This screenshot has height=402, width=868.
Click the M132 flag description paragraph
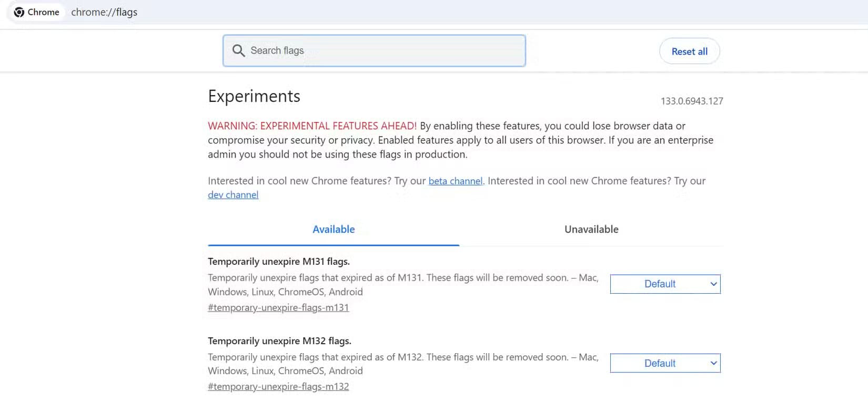click(x=403, y=364)
